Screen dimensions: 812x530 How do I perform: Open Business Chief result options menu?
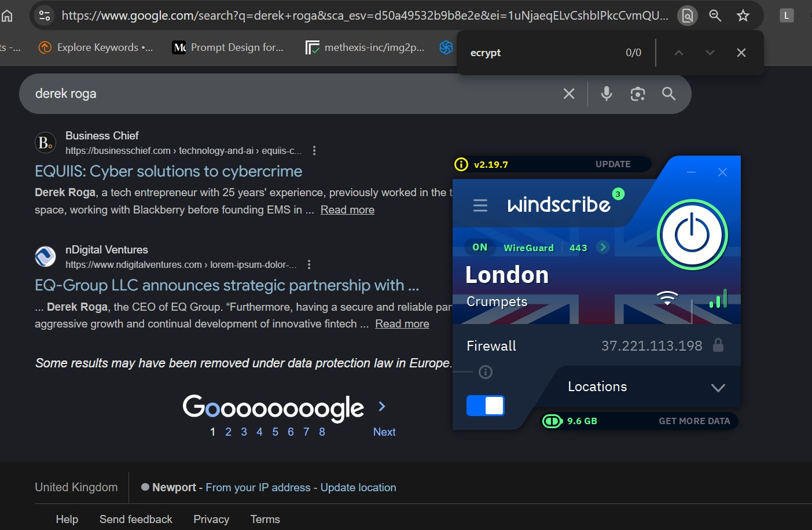point(314,150)
